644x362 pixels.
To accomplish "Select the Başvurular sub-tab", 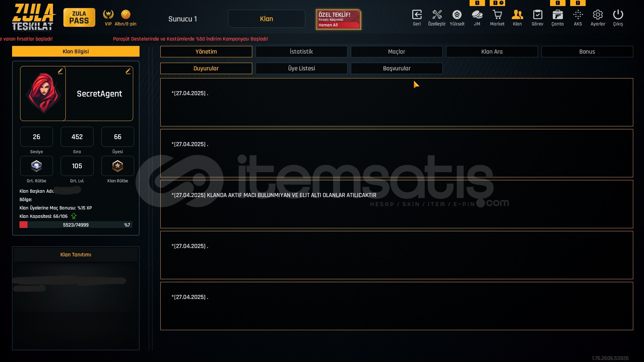I will click(396, 68).
